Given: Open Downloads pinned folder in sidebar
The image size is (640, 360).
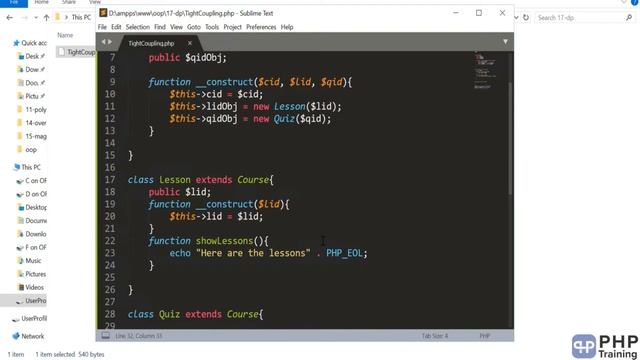Looking at the screenshot, I should tap(31, 69).
